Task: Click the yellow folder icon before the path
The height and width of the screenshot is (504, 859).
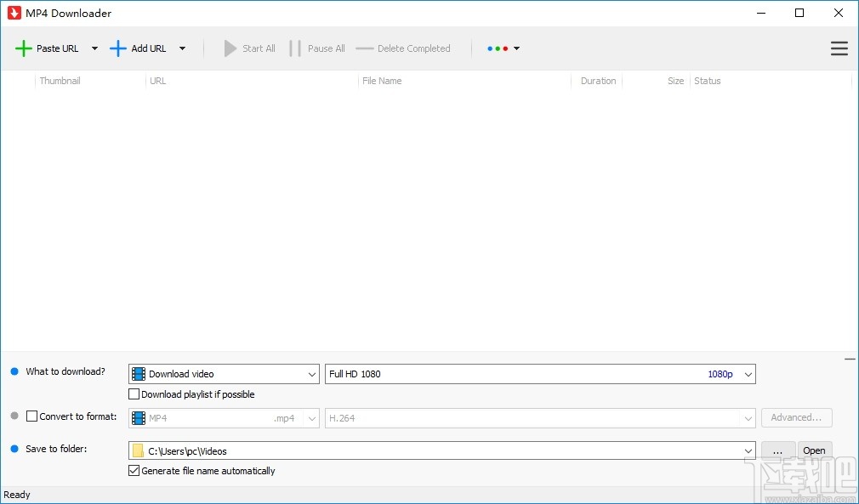Action: (138, 450)
